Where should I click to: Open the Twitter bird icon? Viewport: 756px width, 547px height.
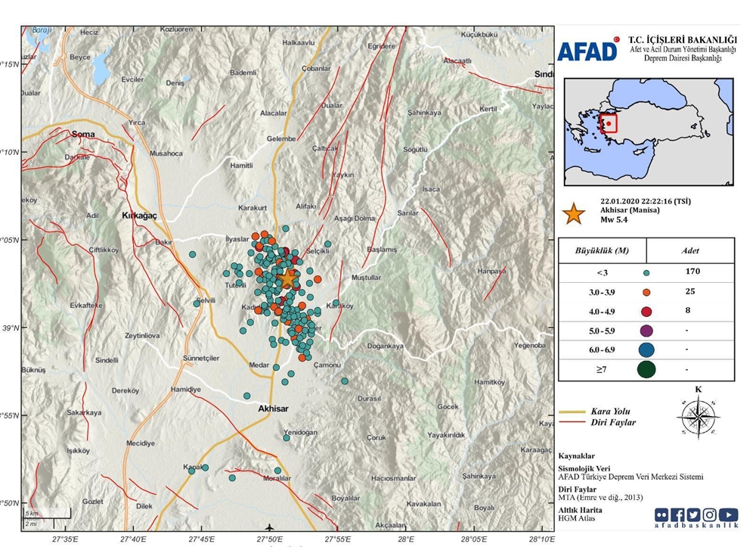(x=693, y=515)
